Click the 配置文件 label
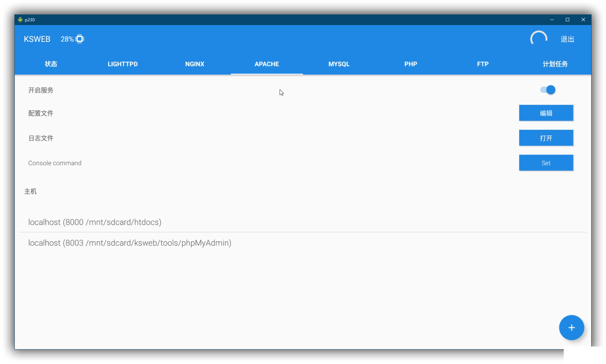Screen dimensions: 606x364 (x=41, y=113)
